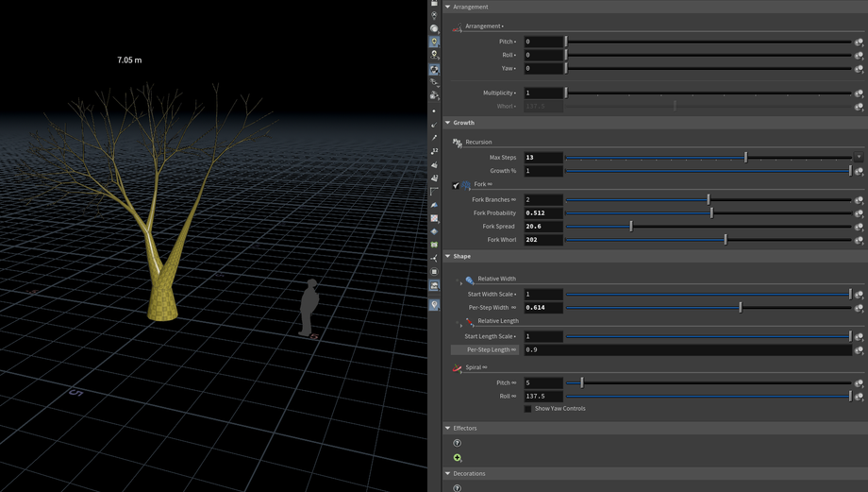Screen dimensions: 868x492
Task: Click the Relative Width icon
Action: click(x=470, y=280)
